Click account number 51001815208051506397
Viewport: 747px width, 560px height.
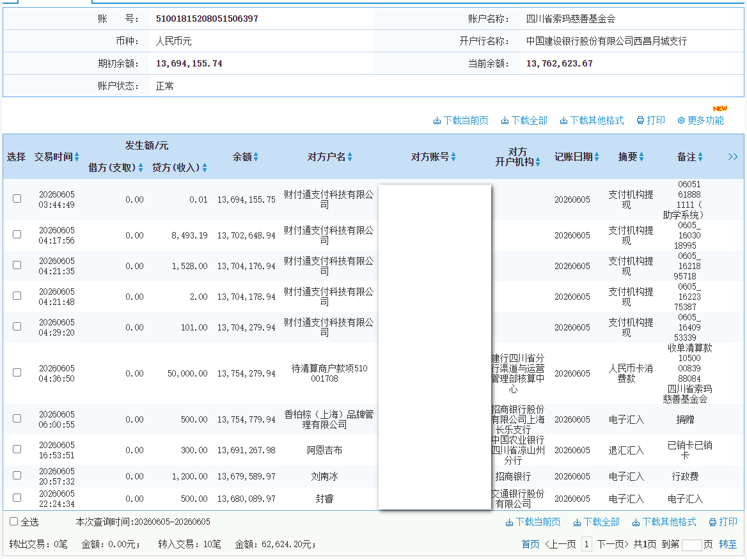(207, 19)
